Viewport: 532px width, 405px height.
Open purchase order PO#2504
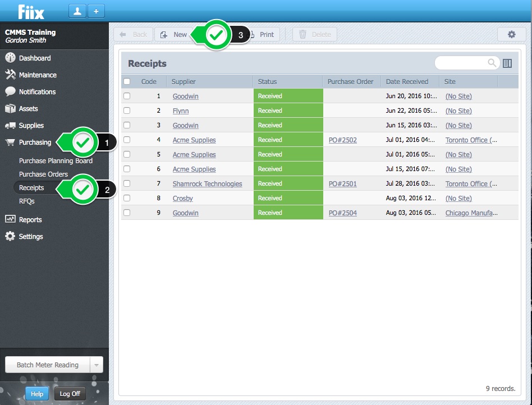tap(343, 213)
